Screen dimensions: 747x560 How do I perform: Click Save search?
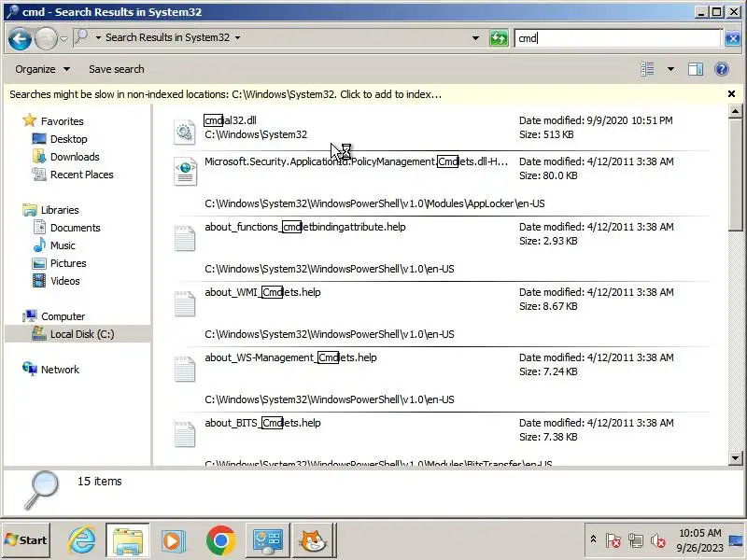116,69
